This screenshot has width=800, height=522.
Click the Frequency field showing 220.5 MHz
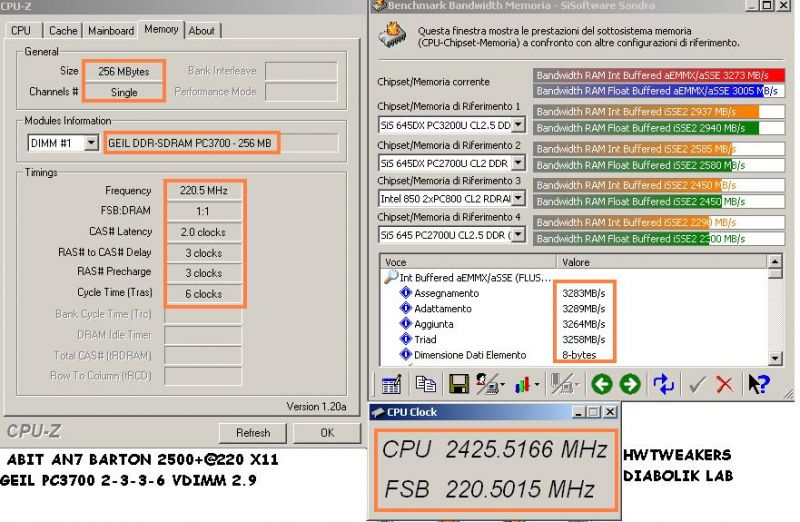[204, 190]
